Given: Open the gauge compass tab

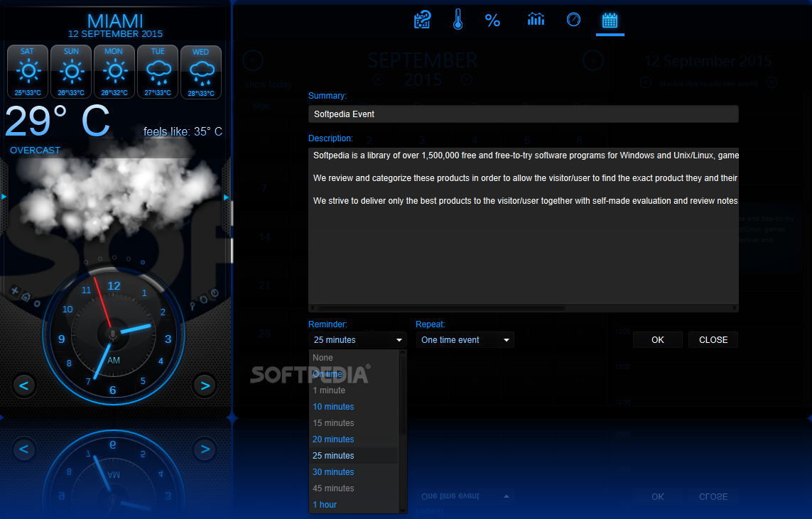Looking at the screenshot, I should tap(574, 20).
